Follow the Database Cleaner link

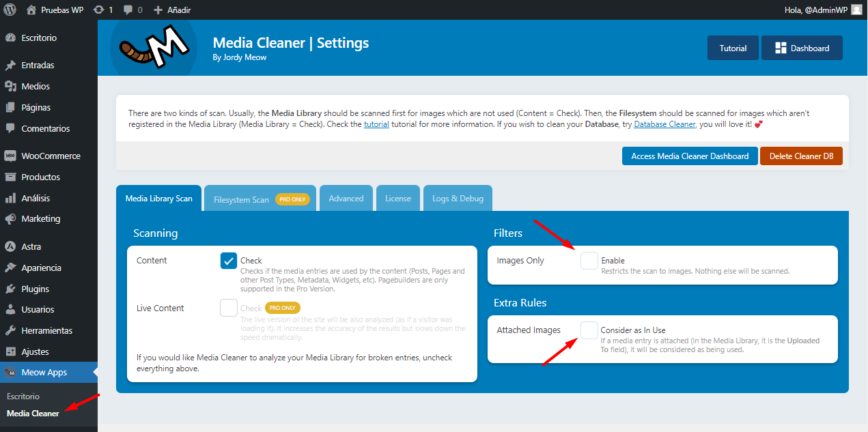pos(664,124)
